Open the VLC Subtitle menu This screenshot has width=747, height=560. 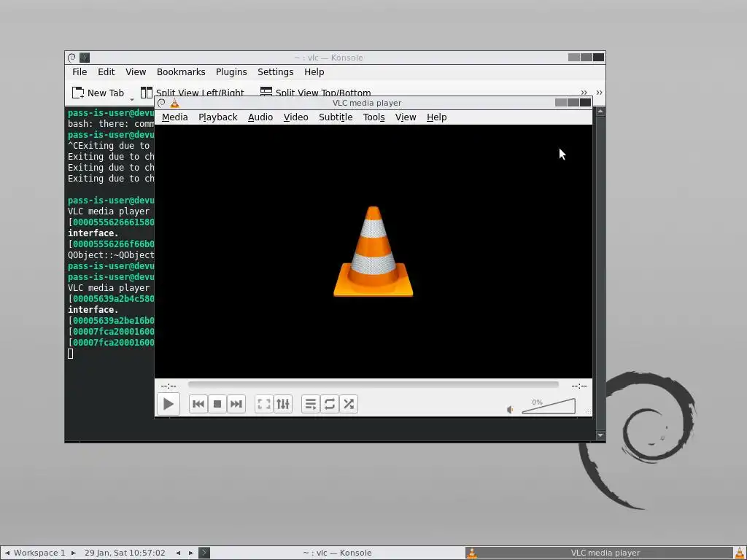tap(336, 117)
